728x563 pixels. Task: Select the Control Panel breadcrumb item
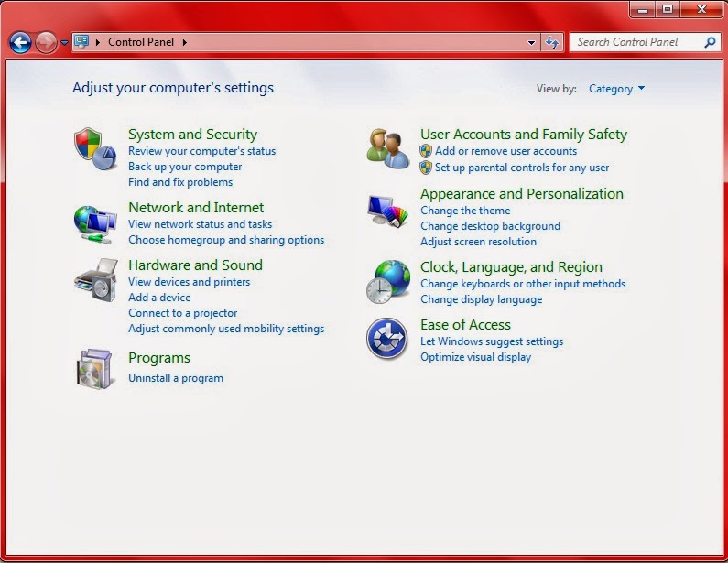pos(141,42)
